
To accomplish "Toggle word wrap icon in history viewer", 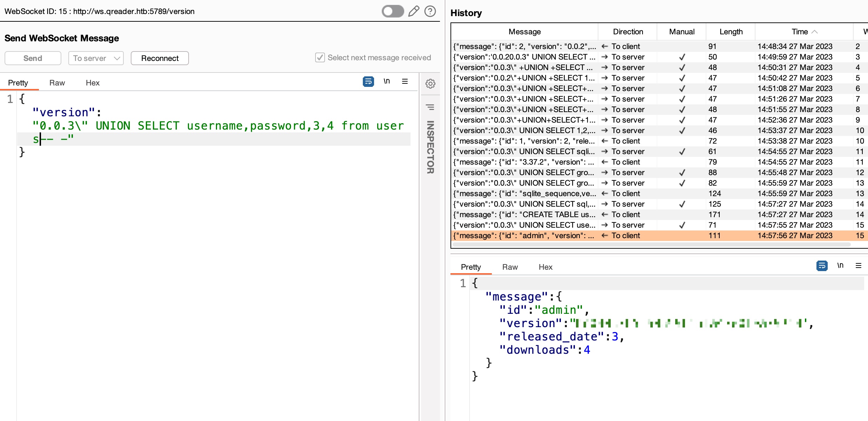I will (x=822, y=266).
